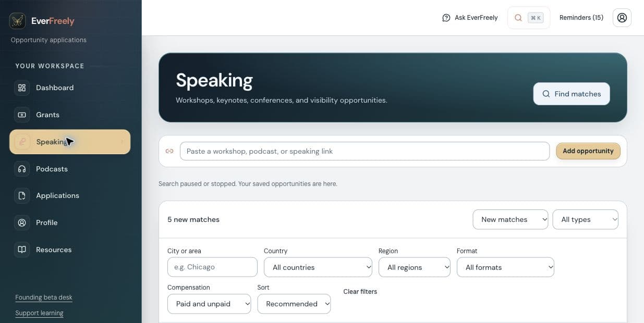The height and width of the screenshot is (323, 644).
Task: Click the Resources book icon
Action: pyautogui.click(x=22, y=250)
